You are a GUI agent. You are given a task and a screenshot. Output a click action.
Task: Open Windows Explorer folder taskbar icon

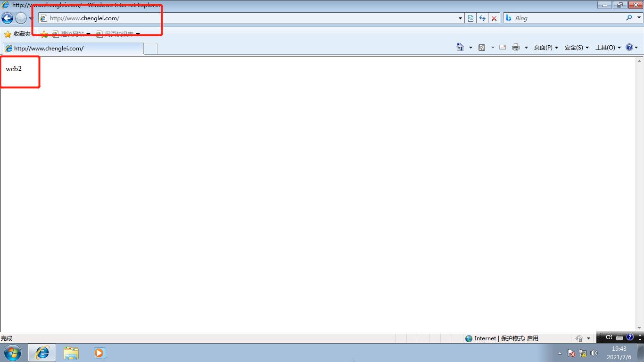tap(71, 353)
